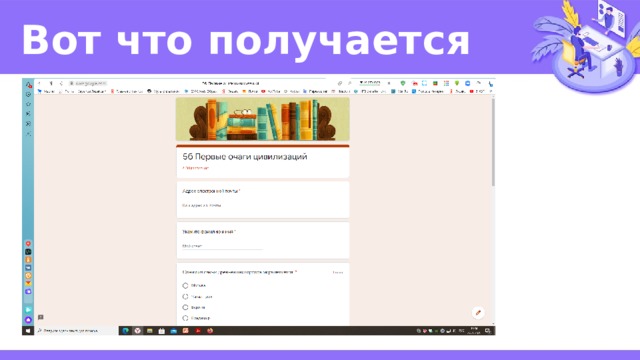Image resolution: width=640 pixels, height=360 pixels.
Task: Click the feedback flag icon bottom-left of page
Action: coord(40,317)
